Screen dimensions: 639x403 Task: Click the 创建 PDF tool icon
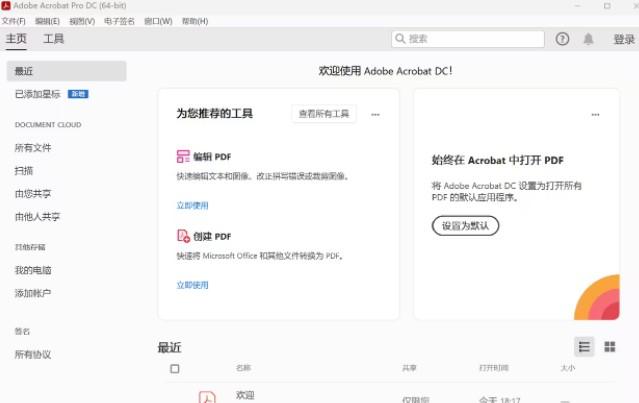pos(183,236)
